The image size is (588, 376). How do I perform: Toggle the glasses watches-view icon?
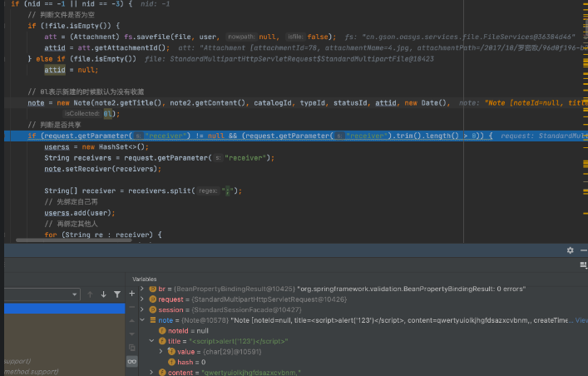[131, 362]
